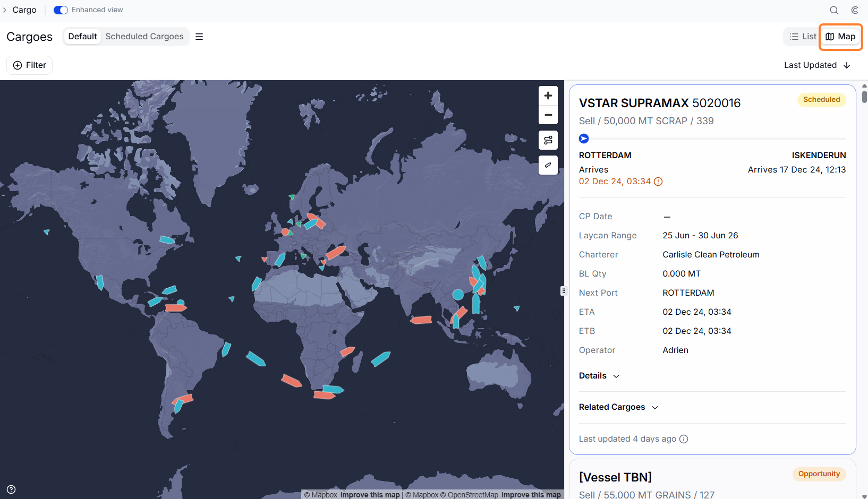Select the red vessel marker over Turkey
868x499 pixels.
coord(336,252)
